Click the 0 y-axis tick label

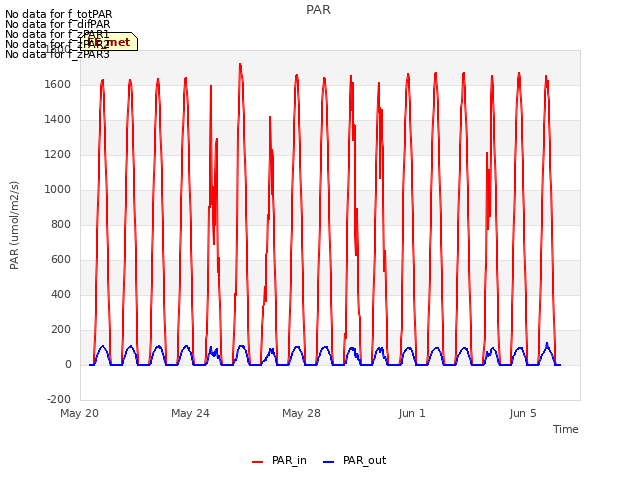click(x=68, y=364)
